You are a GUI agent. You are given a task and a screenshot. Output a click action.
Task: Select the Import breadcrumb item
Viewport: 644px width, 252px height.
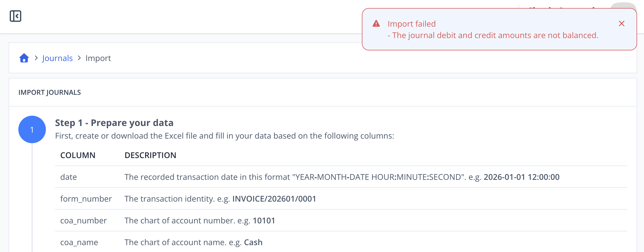(x=98, y=58)
